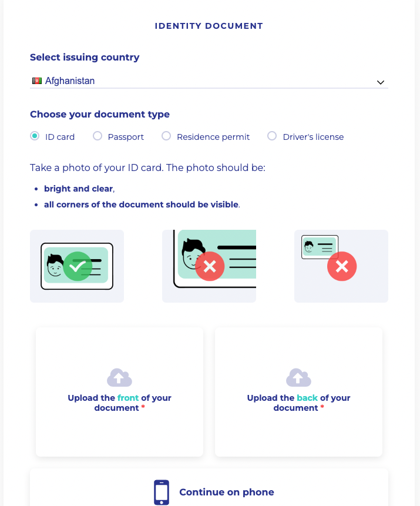The image size is (420, 506).
Task: Click the red X on the cropped document example
Action: (x=209, y=266)
